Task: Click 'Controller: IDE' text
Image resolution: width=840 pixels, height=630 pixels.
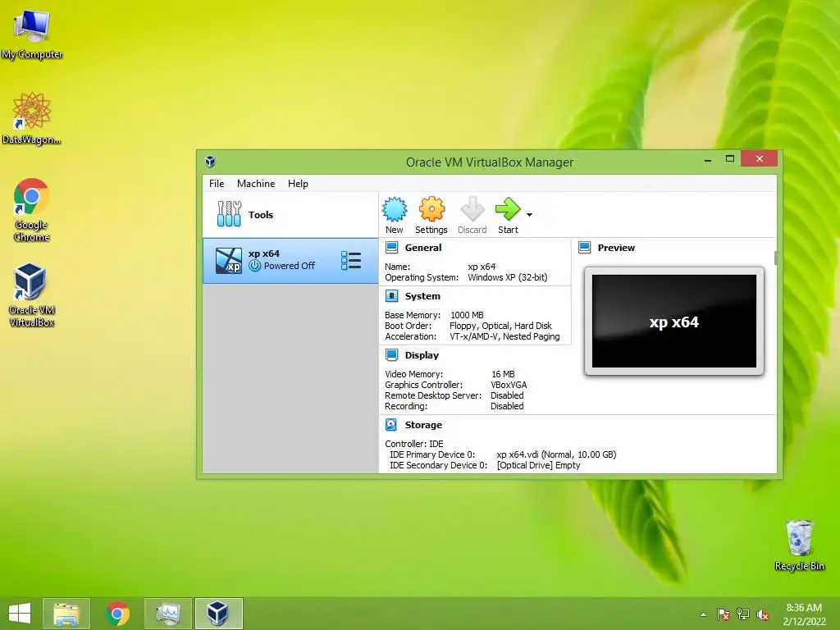Action: pos(414,444)
